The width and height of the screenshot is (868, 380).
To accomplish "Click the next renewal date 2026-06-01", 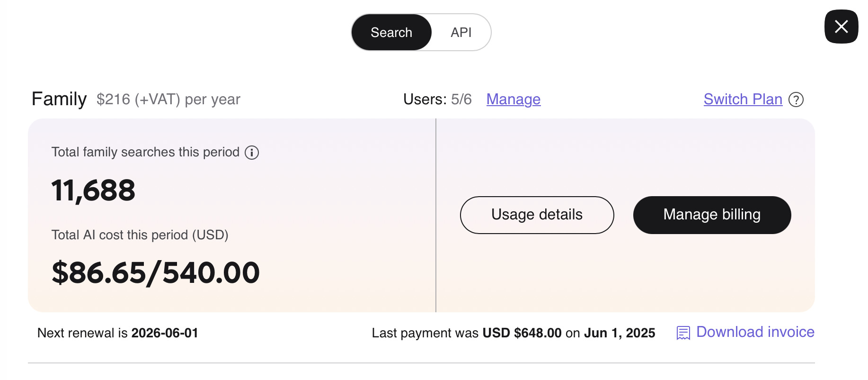I will (x=164, y=333).
